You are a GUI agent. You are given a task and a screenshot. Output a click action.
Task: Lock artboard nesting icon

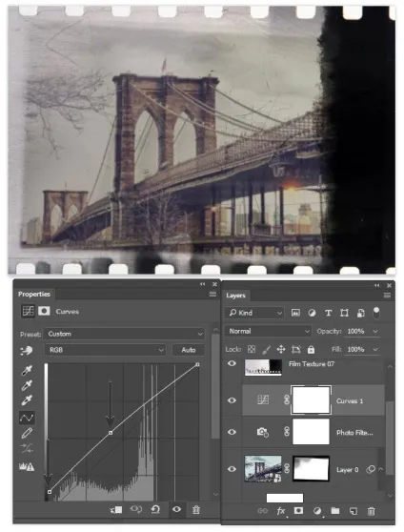pyautogui.click(x=295, y=349)
